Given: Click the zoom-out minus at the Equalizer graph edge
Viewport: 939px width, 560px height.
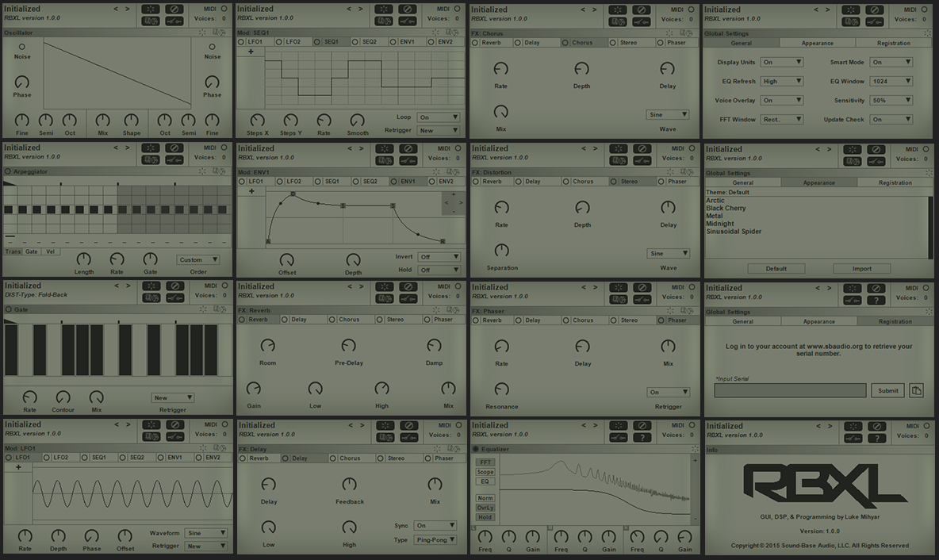Looking at the screenshot, I should (696, 519).
